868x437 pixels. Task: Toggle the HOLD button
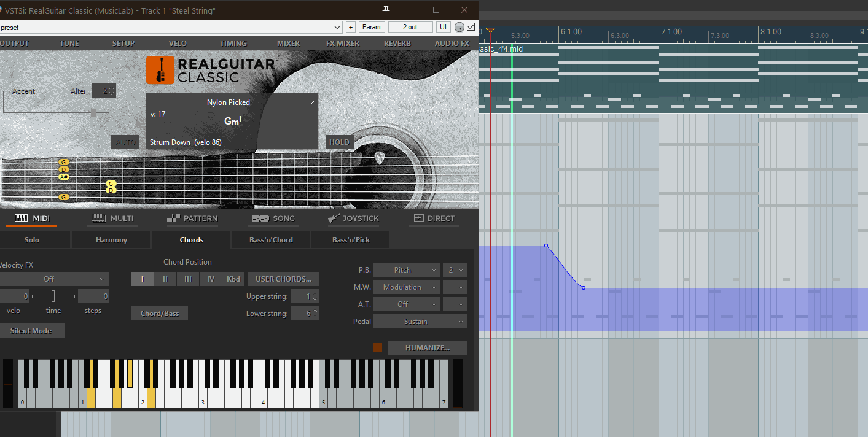click(339, 142)
